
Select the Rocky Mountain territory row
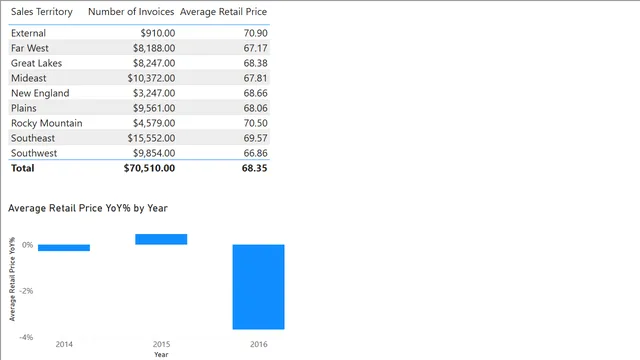[139, 123]
